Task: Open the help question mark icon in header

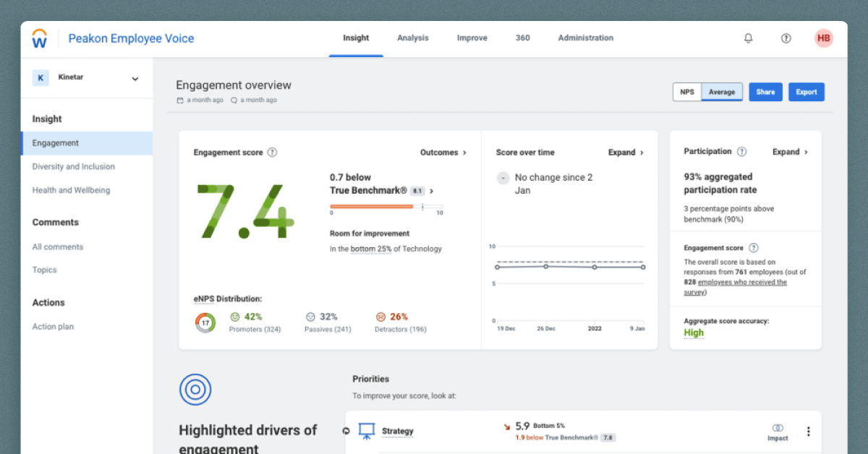Action: click(786, 38)
